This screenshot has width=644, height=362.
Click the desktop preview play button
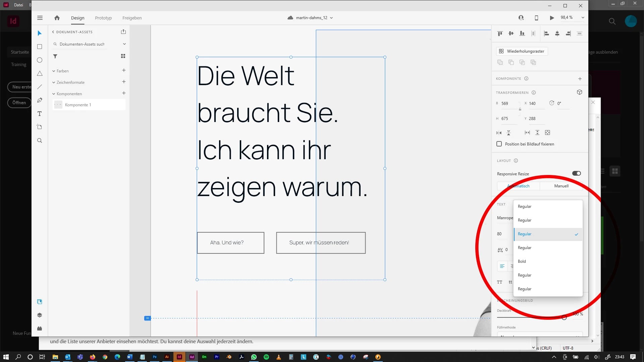(x=552, y=18)
